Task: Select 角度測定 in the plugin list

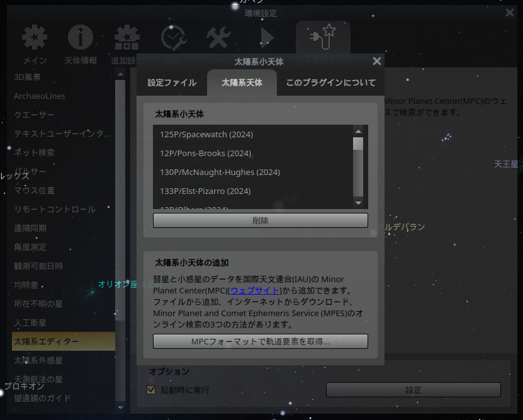Action: tap(64, 247)
